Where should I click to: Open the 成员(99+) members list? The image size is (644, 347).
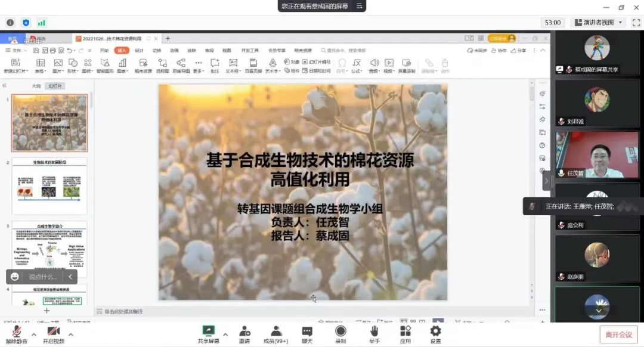tap(275, 331)
